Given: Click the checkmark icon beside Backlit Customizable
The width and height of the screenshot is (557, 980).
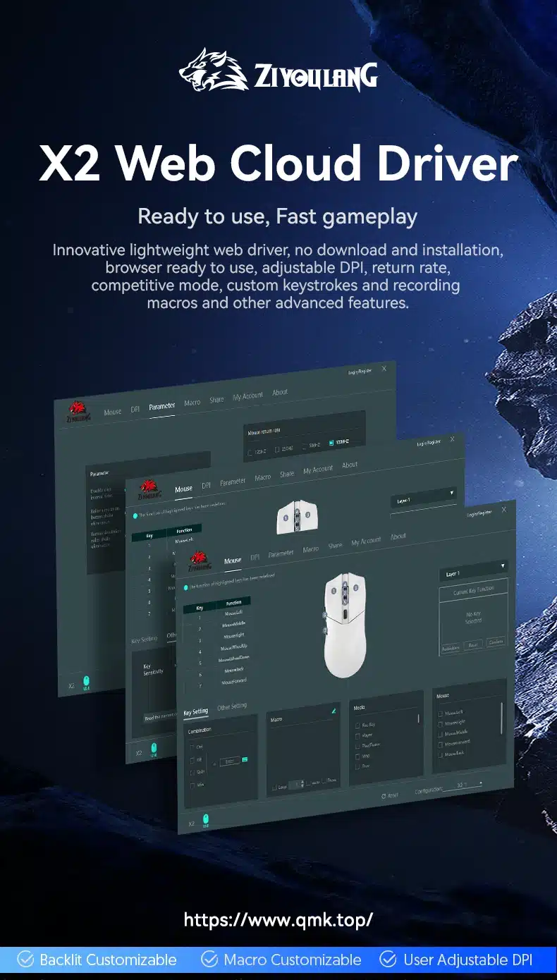Looking at the screenshot, I should pos(25,960).
